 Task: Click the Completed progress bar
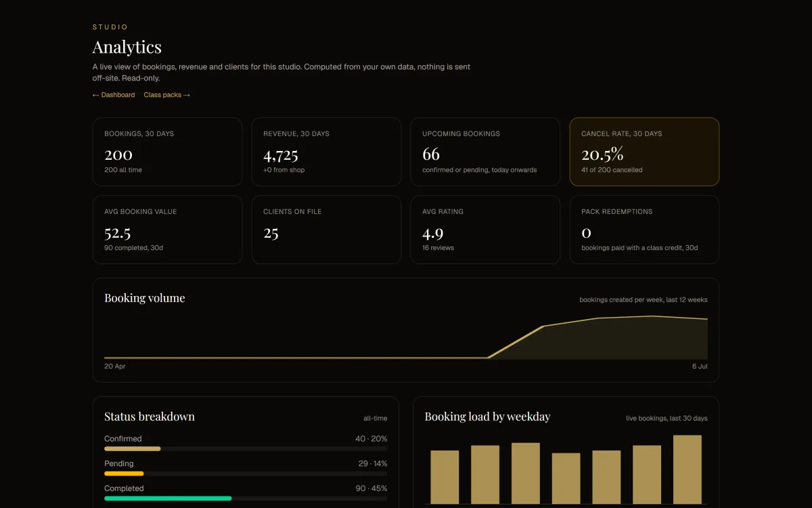click(x=246, y=498)
